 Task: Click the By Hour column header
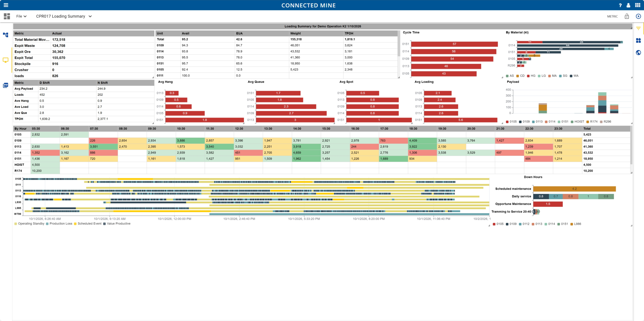click(x=22, y=128)
